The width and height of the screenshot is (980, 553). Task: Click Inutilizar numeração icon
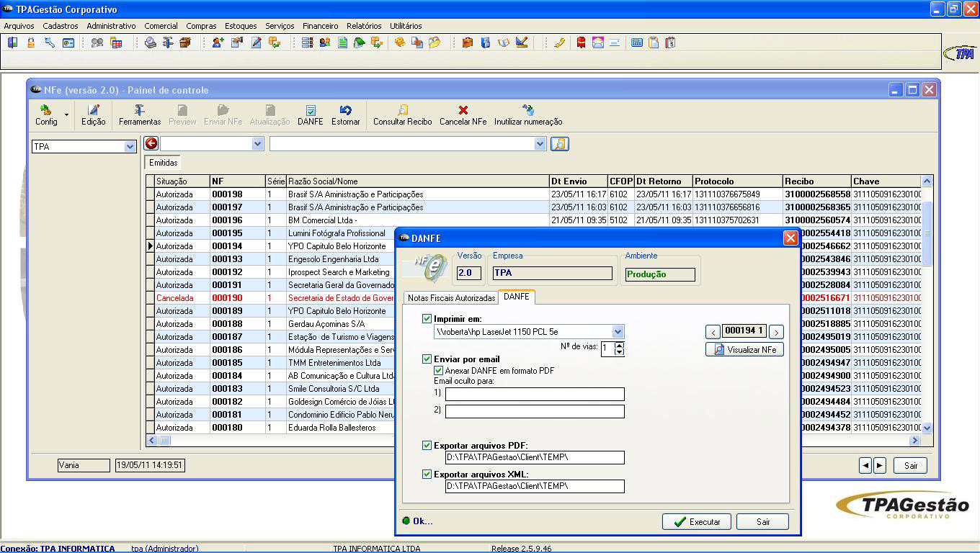(x=528, y=114)
